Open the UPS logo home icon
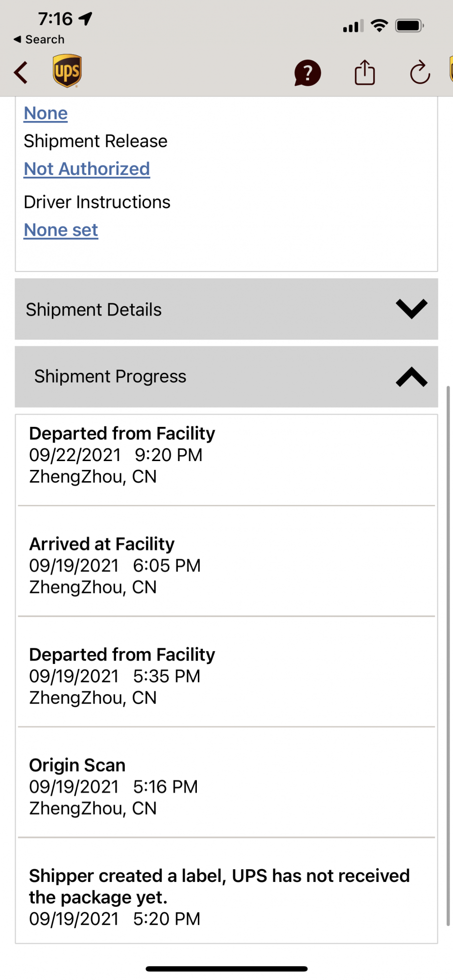453x980 pixels. click(67, 71)
